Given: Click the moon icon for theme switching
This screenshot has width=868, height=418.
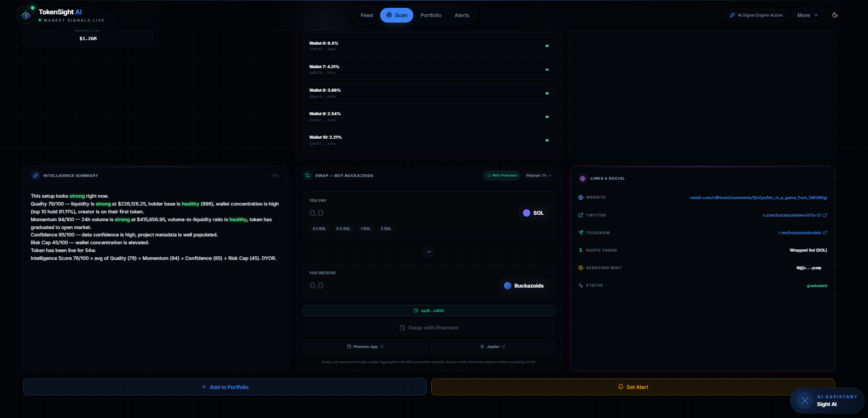Looking at the screenshot, I should tap(835, 15).
